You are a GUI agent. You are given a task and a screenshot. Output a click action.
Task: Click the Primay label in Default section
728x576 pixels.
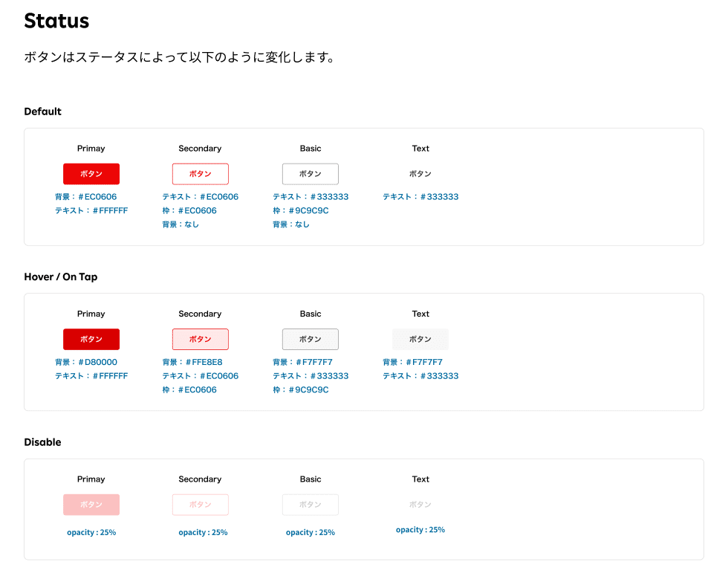91,149
